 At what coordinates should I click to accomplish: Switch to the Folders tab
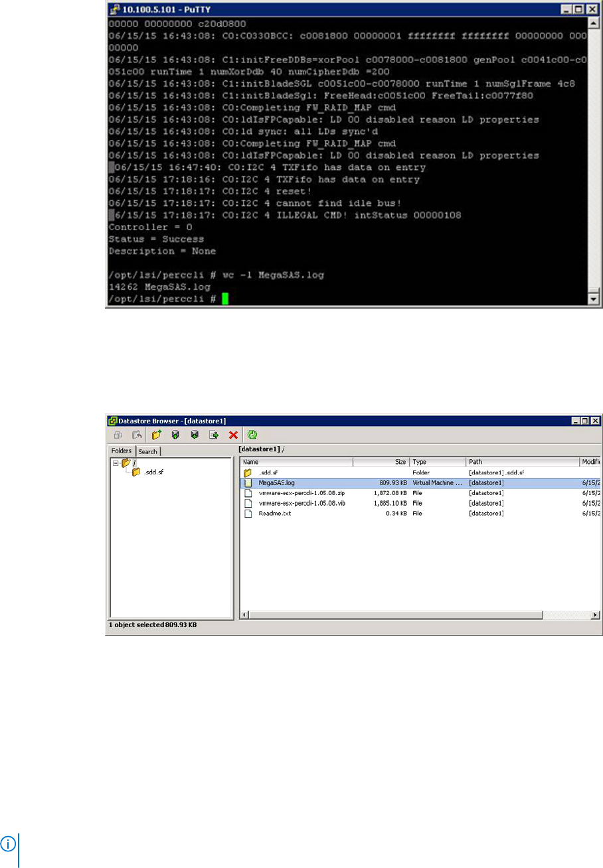(122, 451)
